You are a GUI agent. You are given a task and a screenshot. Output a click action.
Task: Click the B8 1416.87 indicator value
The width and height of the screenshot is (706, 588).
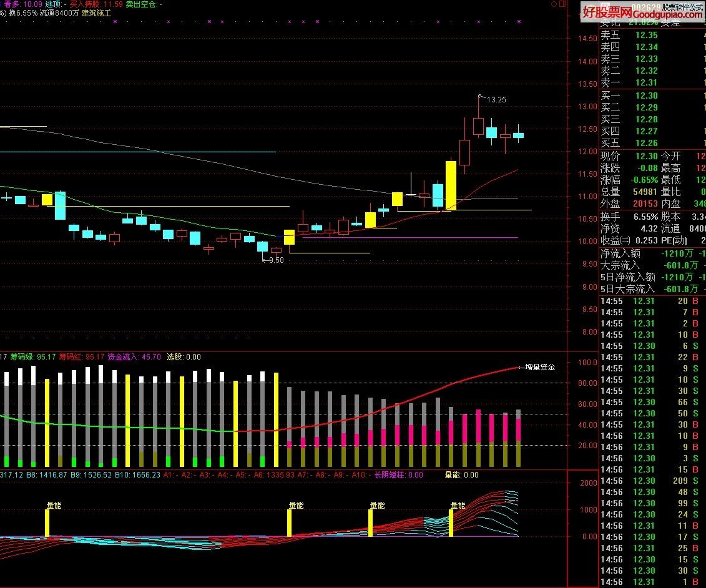click(x=46, y=475)
